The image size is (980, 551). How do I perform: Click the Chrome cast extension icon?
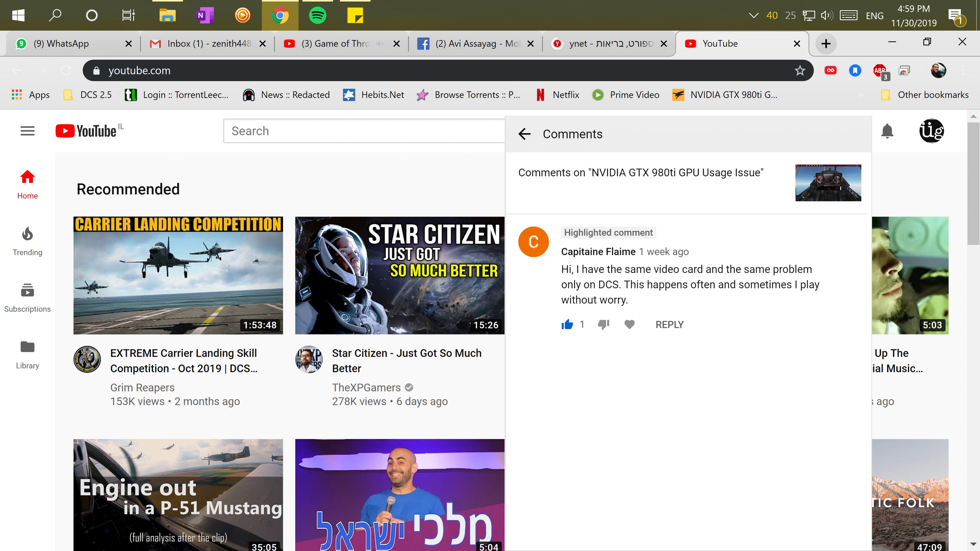click(904, 70)
